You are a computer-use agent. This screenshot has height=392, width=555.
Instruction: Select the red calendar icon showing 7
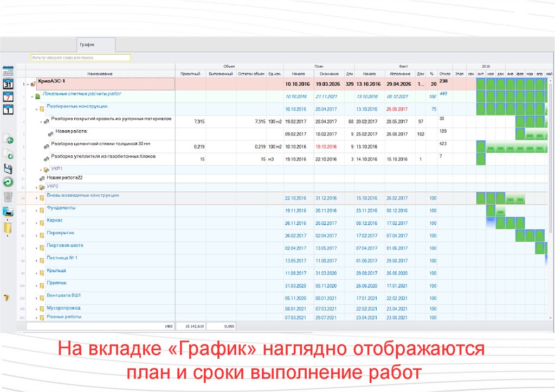8,97
